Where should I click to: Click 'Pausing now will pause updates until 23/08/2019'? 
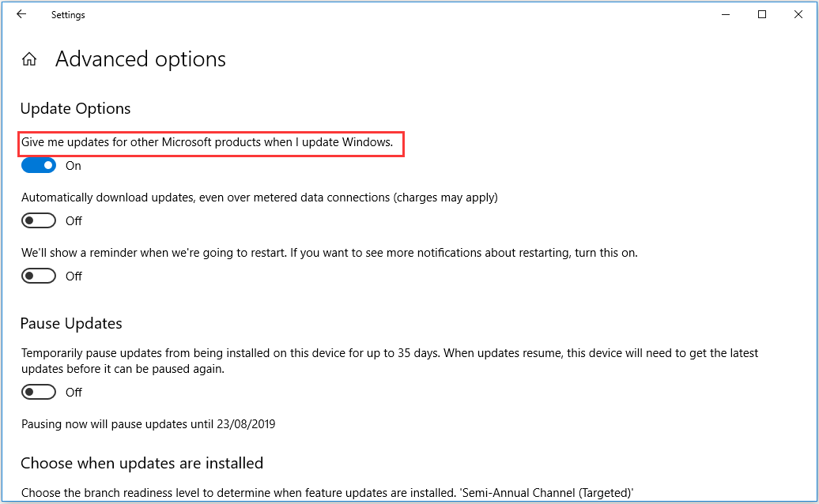[149, 424]
